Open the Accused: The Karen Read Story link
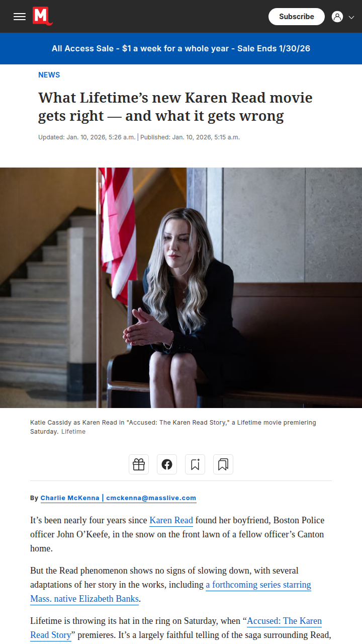This screenshot has height=644, width=362. [176, 628]
